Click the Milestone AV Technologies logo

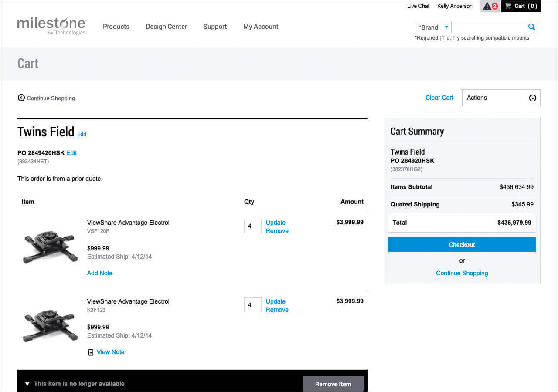[x=51, y=26]
